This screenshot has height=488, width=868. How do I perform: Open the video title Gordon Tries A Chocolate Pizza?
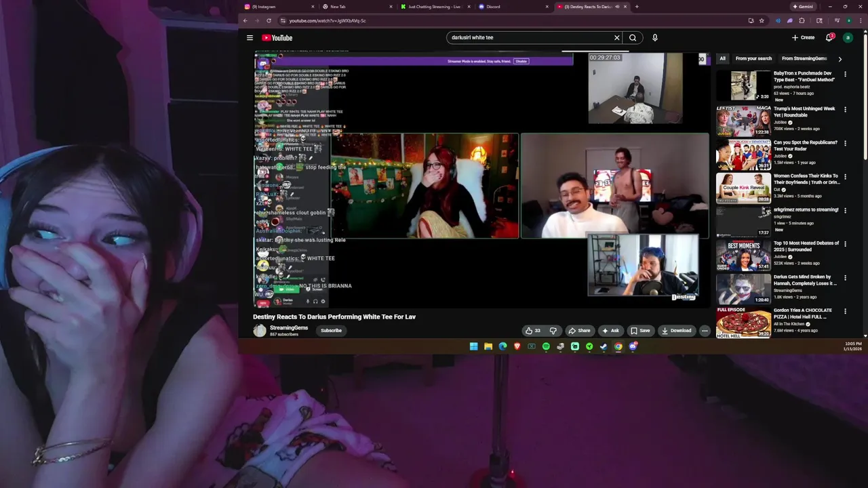pyautogui.click(x=803, y=314)
